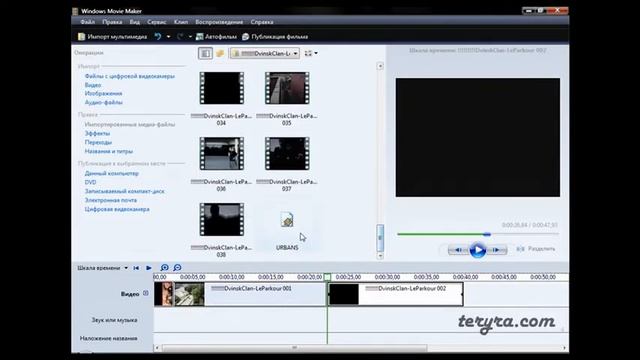Click timeline horizontal scrollbar left arrow

coord(157,348)
